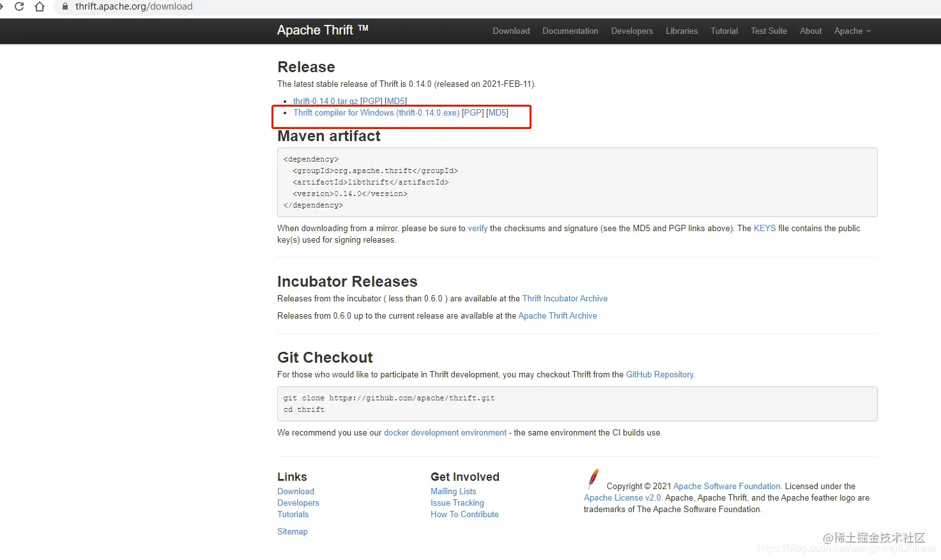Open the Test Suite nav item
Viewport: 941px width, 560px height.
(x=769, y=31)
